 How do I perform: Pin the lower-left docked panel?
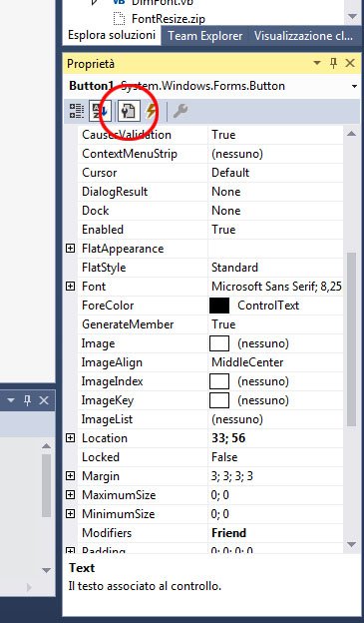pos(27,400)
